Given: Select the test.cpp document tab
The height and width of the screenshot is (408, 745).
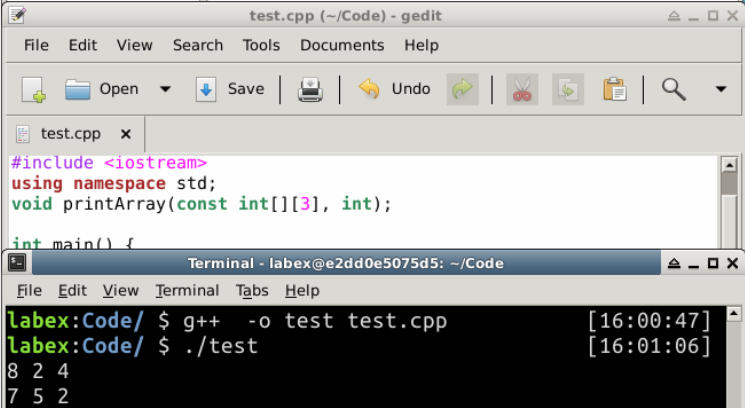Looking at the screenshot, I should pyautogui.click(x=70, y=134).
